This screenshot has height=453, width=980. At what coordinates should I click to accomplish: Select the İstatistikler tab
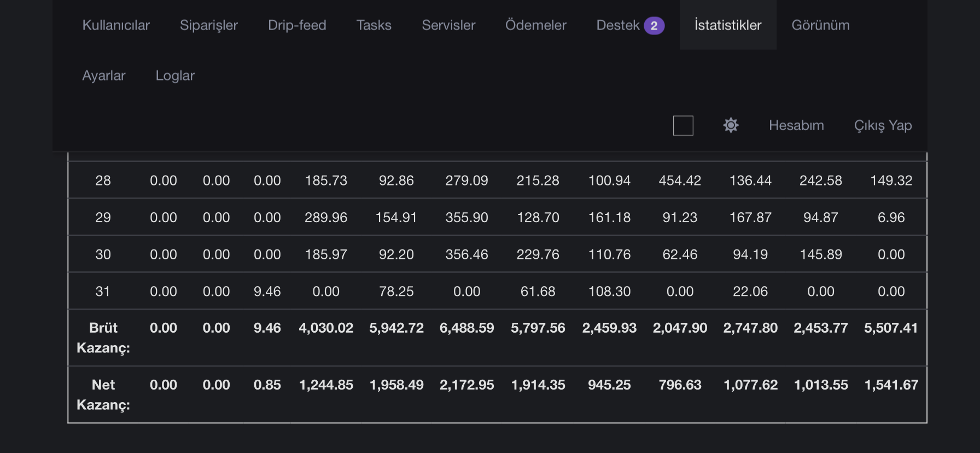coord(728,25)
